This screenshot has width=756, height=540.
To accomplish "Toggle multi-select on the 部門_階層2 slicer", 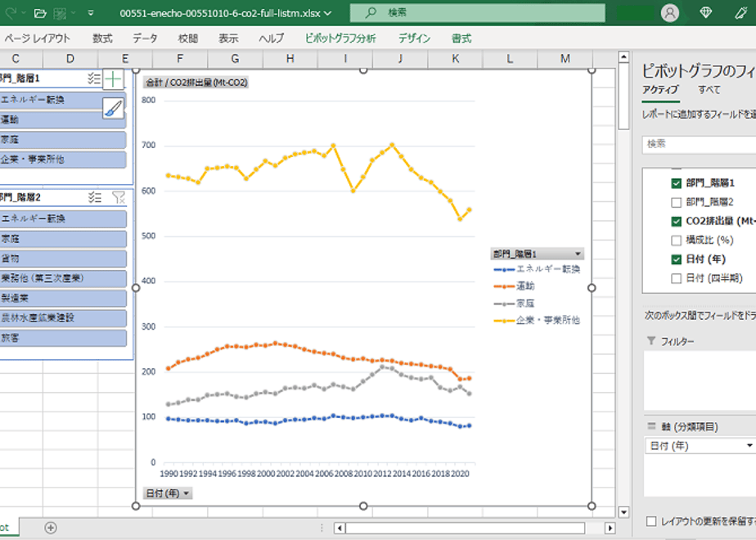I will 95,196.
